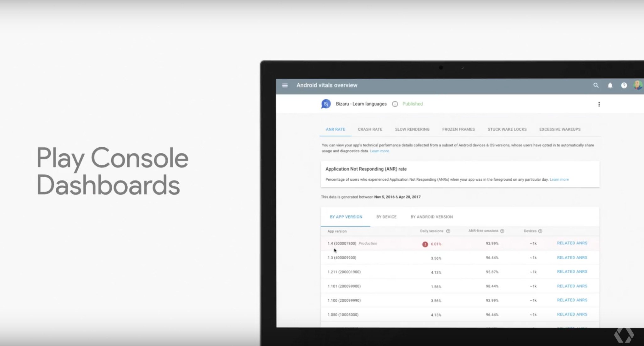Image resolution: width=644 pixels, height=346 pixels.
Task: Click the ANR-free sessions help icon
Action: (502, 231)
